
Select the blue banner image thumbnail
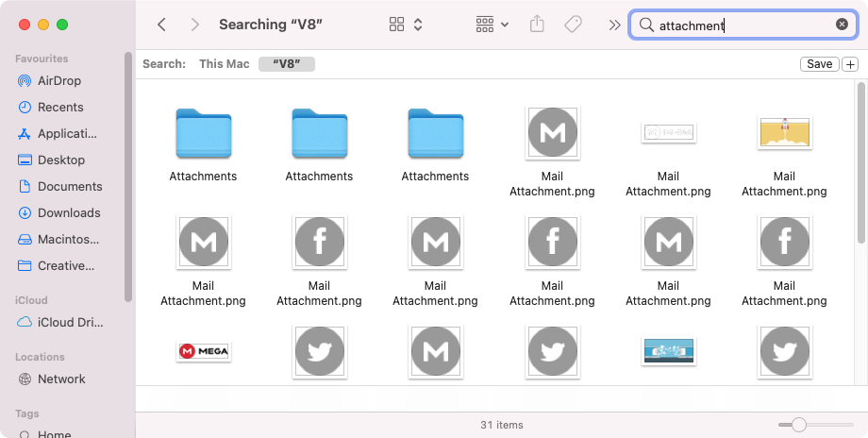click(x=669, y=351)
